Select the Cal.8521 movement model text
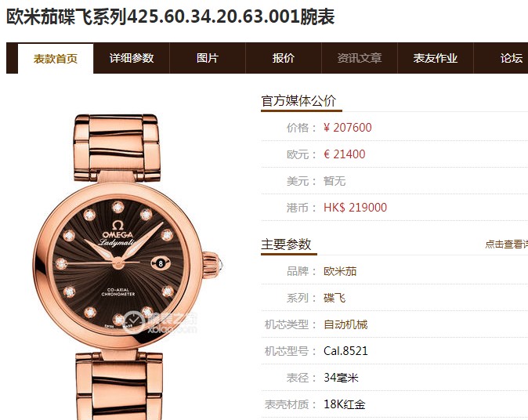The width and height of the screenshot is (528, 420). [x=345, y=351]
